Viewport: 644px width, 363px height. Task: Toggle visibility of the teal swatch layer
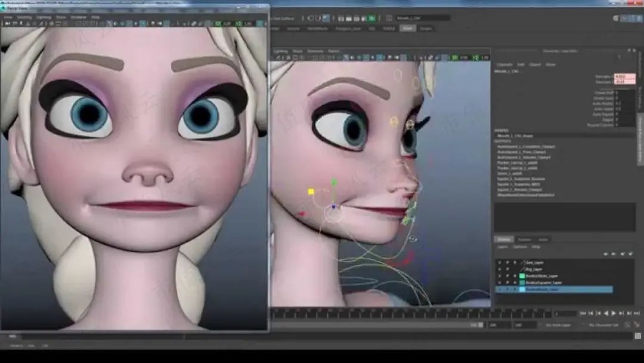tap(500, 282)
